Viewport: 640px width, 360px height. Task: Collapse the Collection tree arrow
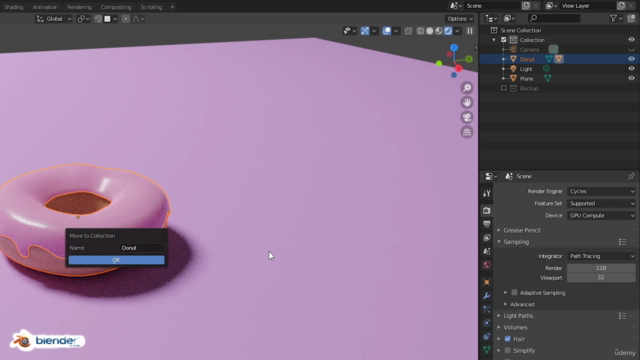coord(494,40)
